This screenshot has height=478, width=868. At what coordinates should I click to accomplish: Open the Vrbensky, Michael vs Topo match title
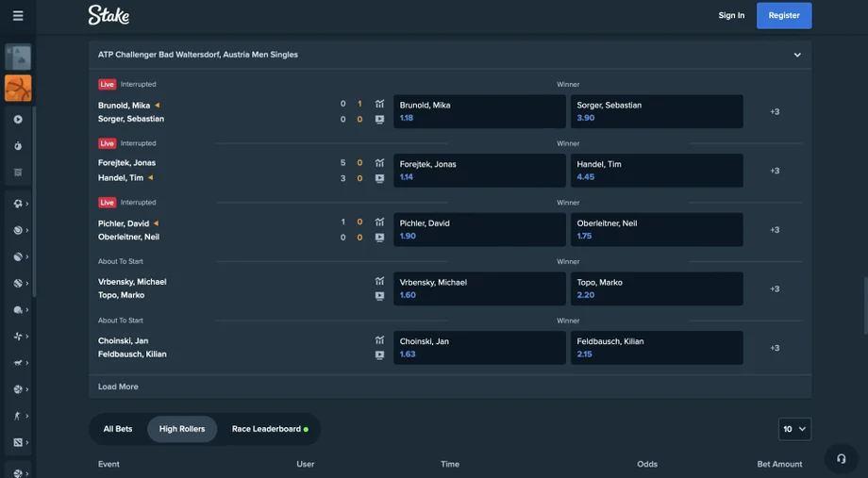[x=132, y=288]
